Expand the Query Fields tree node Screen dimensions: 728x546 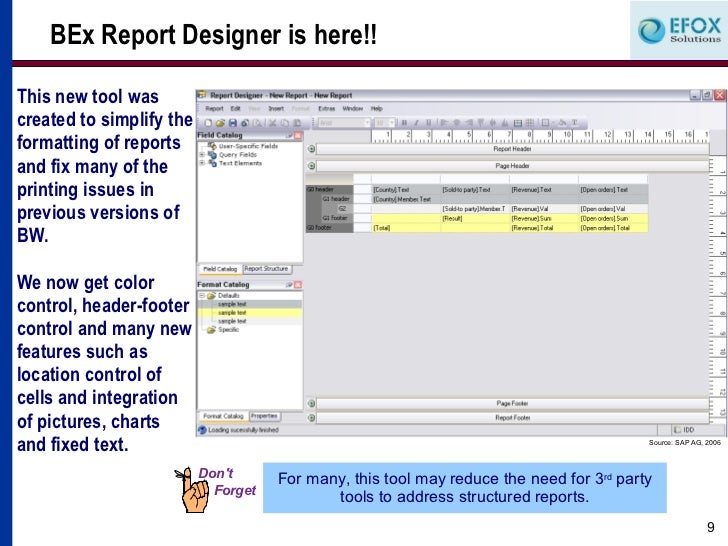coord(202,155)
